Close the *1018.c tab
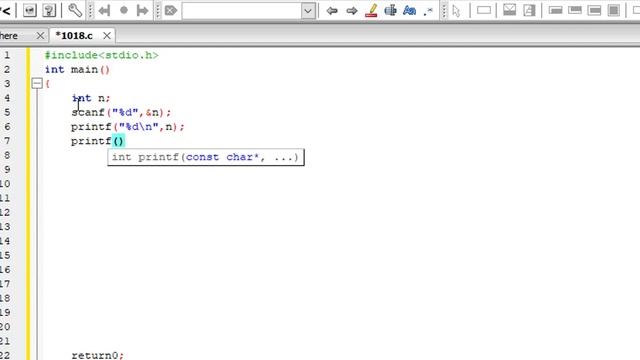The height and width of the screenshot is (360, 640). pyautogui.click(x=107, y=36)
